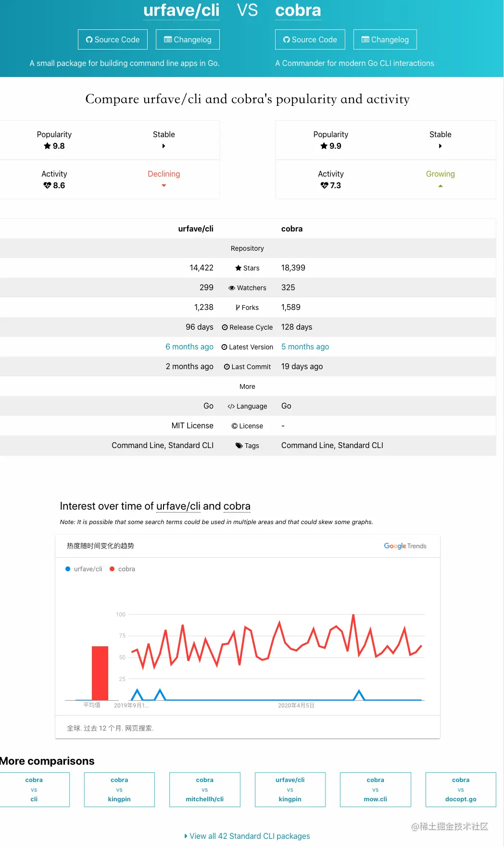Click the '19 days ago' last commit value

tap(302, 366)
